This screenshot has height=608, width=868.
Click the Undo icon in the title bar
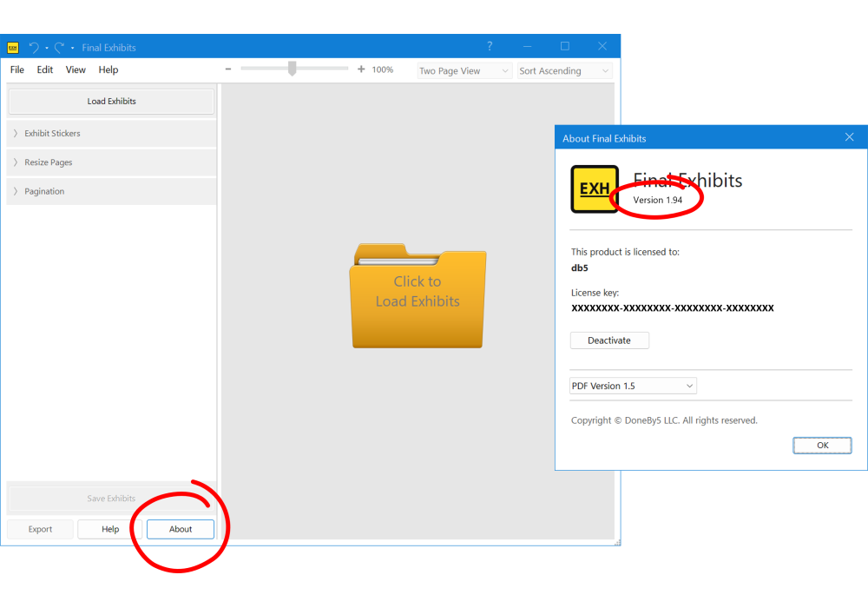33,48
